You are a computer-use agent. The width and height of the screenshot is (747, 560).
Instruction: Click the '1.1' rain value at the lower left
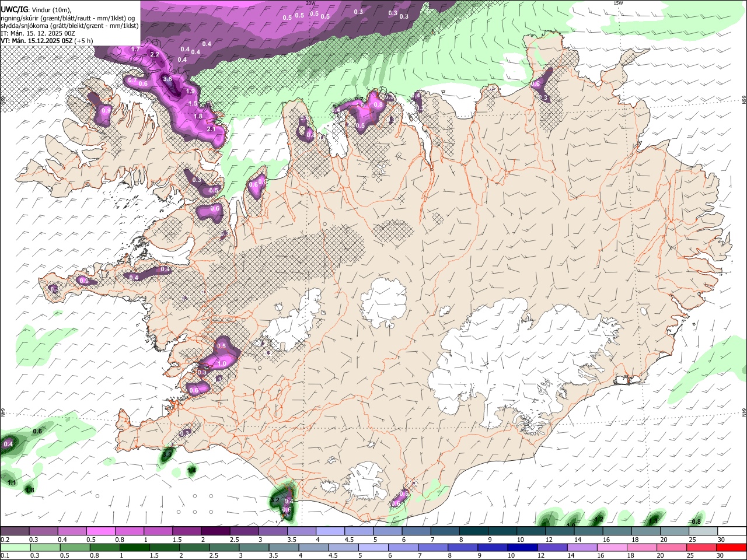click(12, 483)
